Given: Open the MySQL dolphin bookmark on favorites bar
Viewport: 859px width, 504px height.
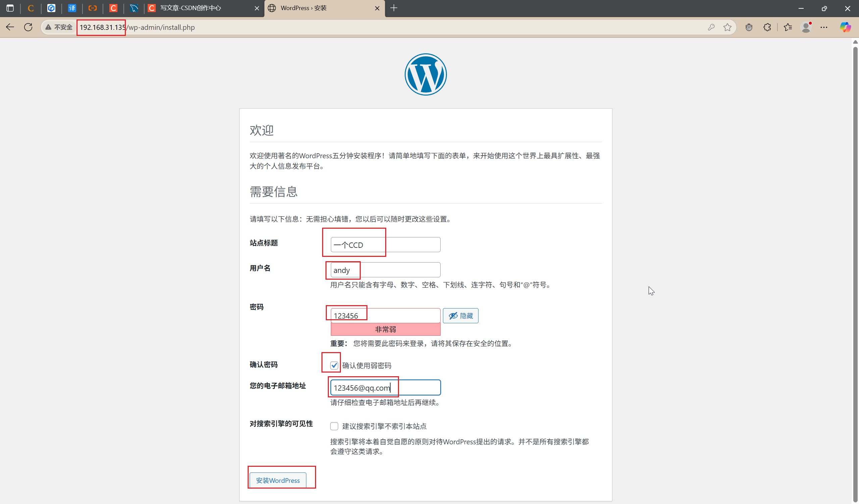Looking at the screenshot, I should [134, 8].
